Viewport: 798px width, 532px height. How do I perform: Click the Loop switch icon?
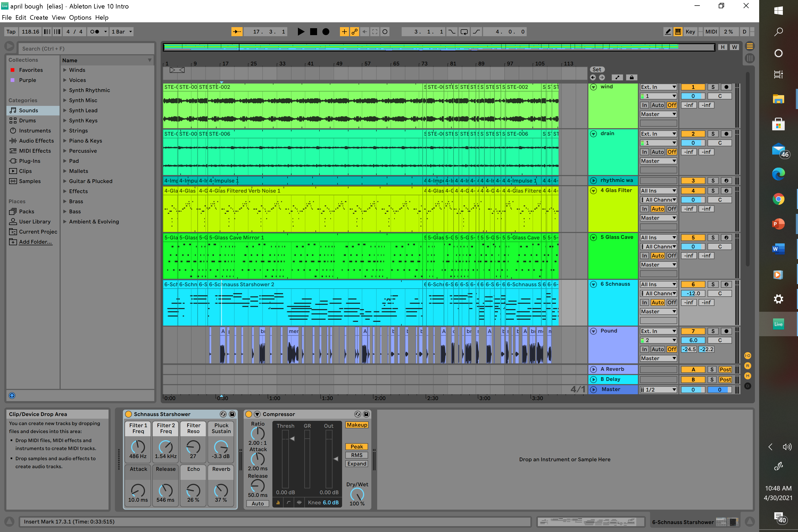[x=464, y=32]
